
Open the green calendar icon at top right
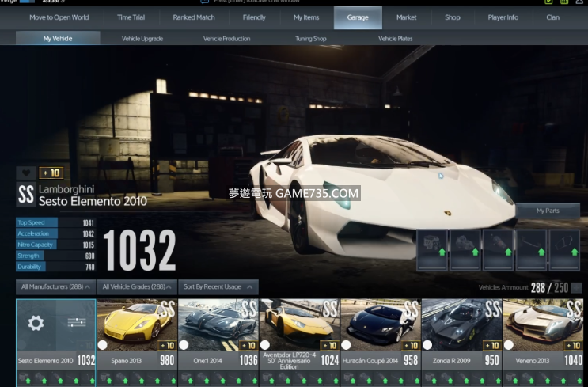tap(563, 2)
